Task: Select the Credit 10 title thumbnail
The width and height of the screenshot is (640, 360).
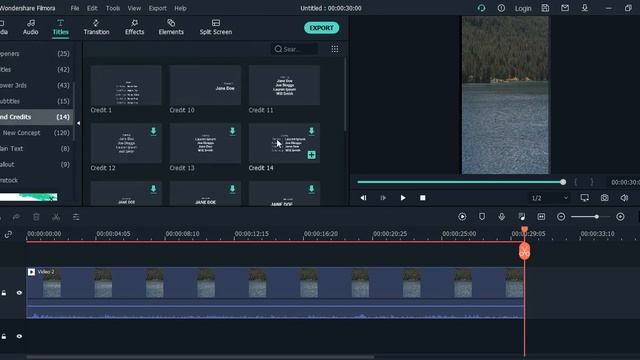Action: [x=205, y=85]
